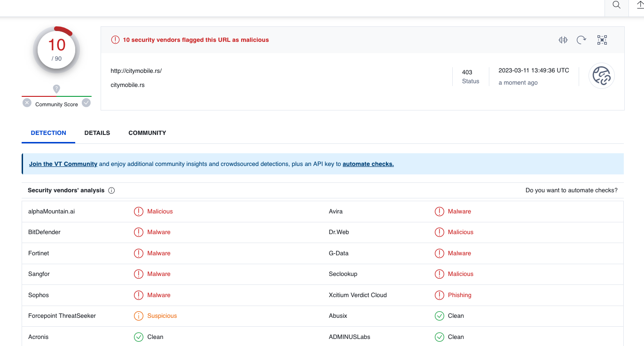644x346 pixels.
Task: Vote malicious with the X community icon
Action: tap(27, 103)
